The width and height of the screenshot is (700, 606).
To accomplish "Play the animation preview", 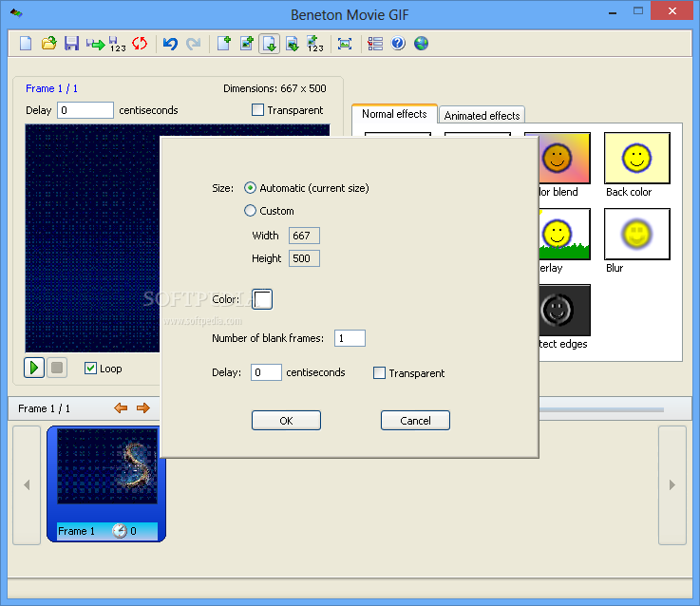I will [34, 368].
